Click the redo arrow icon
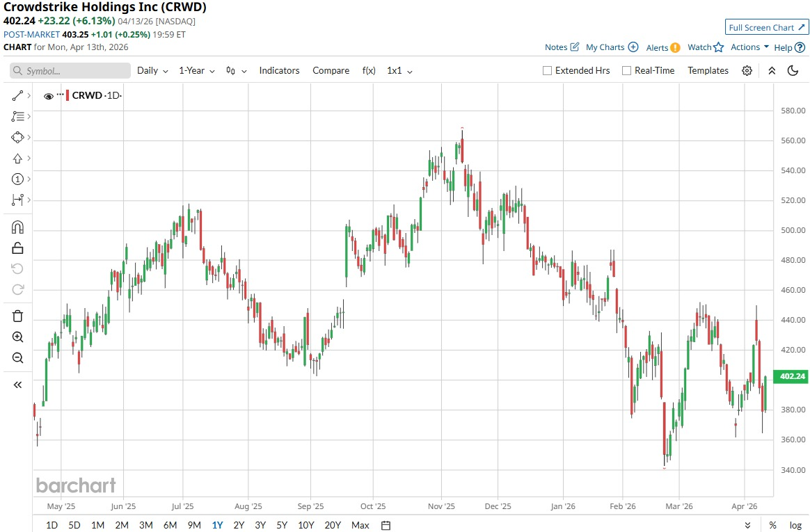 point(17,289)
